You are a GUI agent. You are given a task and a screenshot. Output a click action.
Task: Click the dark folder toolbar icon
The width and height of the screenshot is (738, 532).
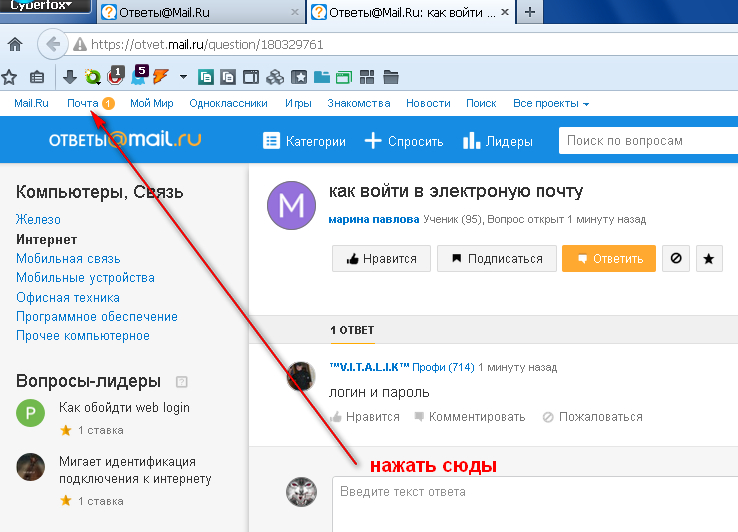click(x=391, y=77)
